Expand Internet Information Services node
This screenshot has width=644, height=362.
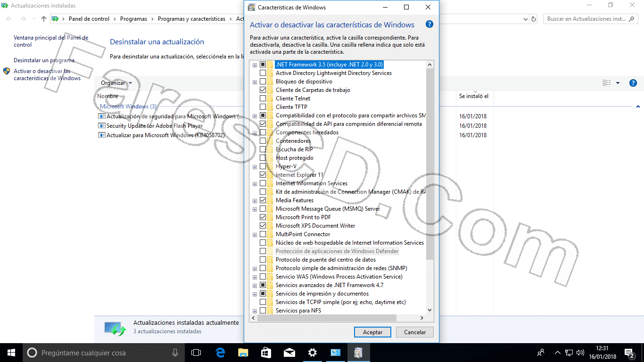255,183
